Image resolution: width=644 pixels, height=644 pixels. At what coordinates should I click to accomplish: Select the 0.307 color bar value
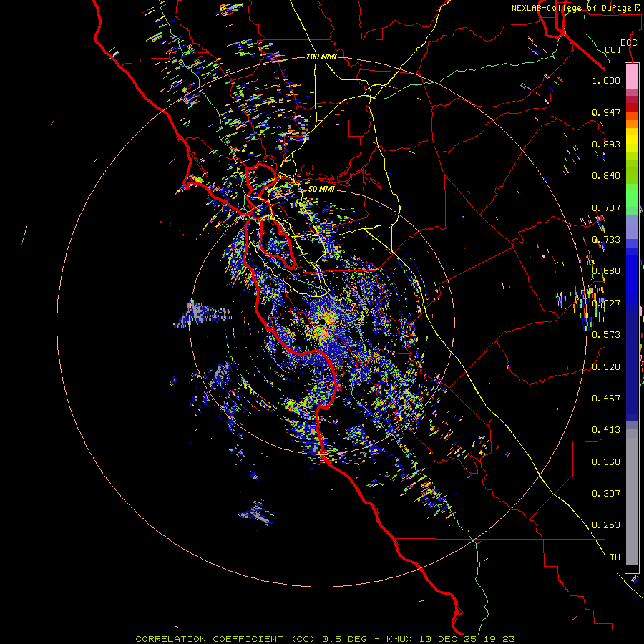click(606, 494)
